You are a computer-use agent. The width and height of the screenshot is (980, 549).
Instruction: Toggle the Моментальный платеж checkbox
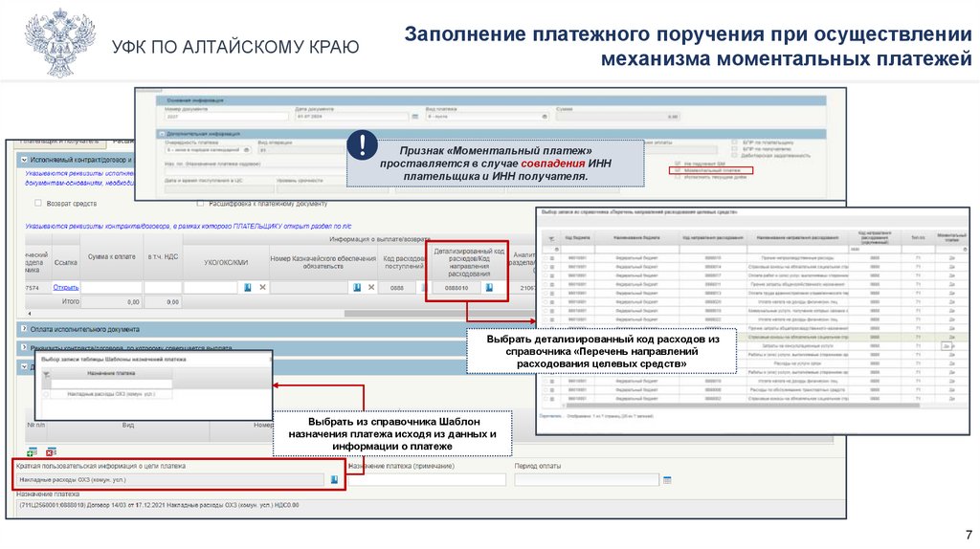click(x=678, y=170)
